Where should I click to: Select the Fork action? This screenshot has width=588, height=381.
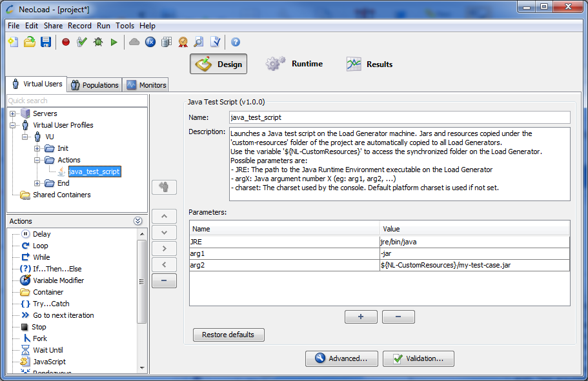pyautogui.click(x=40, y=338)
